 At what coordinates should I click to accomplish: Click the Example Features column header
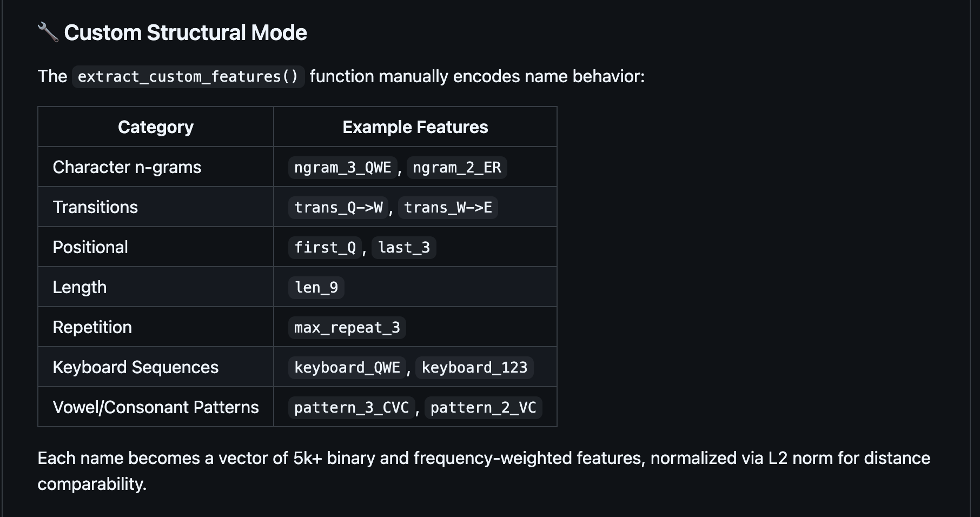pos(415,127)
